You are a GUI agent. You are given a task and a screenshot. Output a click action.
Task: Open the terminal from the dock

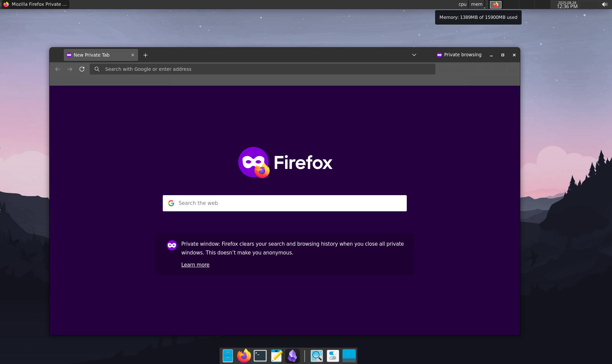[x=260, y=356]
